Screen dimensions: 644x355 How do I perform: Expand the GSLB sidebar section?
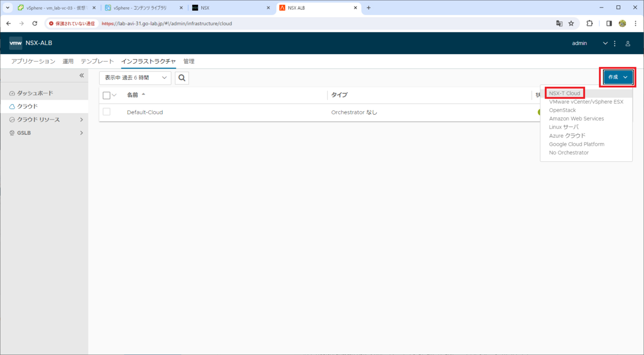(x=44, y=132)
